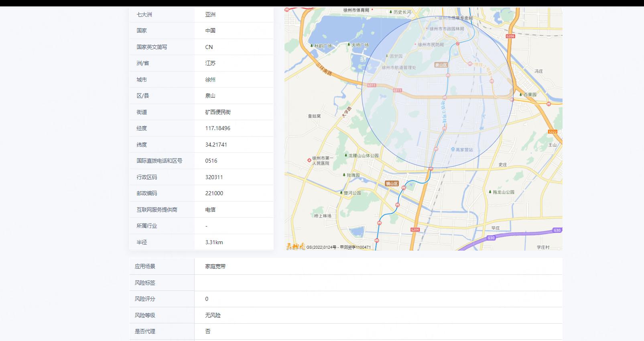Click the 楚河公园 park marker
This screenshot has height=341, width=644.
pyautogui.click(x=341, y=193)
